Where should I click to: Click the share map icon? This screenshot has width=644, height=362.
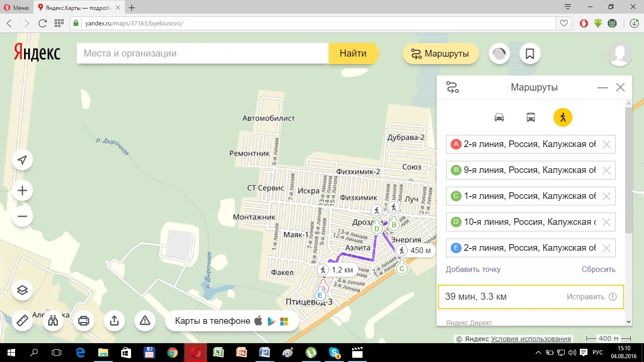tap(114, 321)
